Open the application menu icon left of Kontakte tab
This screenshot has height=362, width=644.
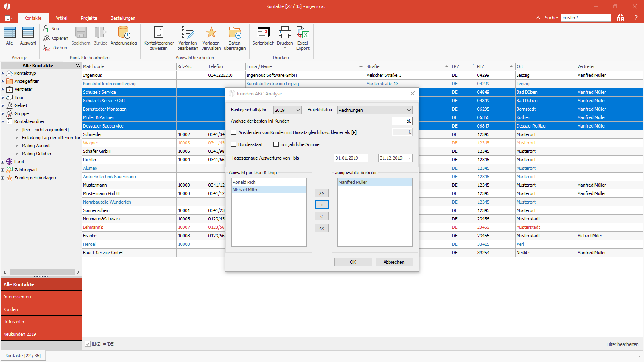pyautogui.click(x=8, y=18)
